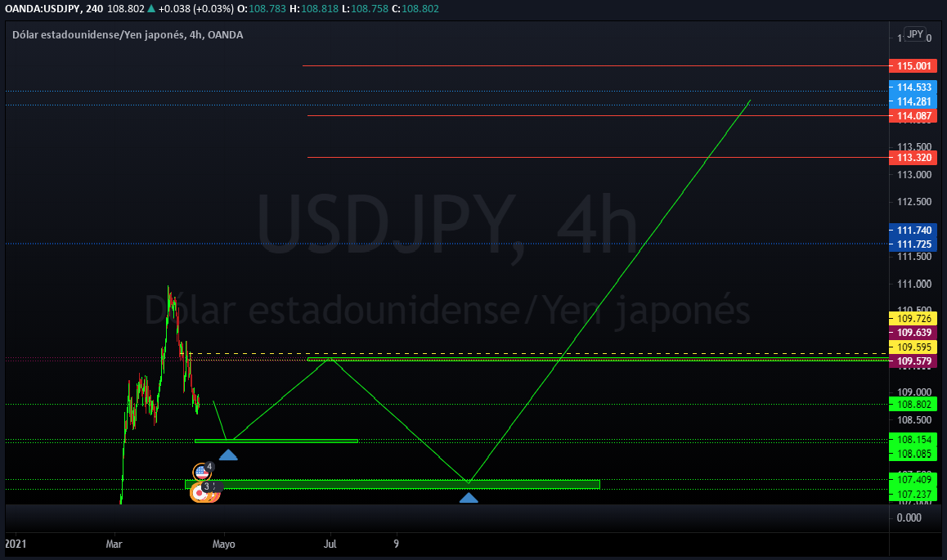The image size is (947, 560).
Task: Click the Jul label on time axis
Action: tap(330, 544)
